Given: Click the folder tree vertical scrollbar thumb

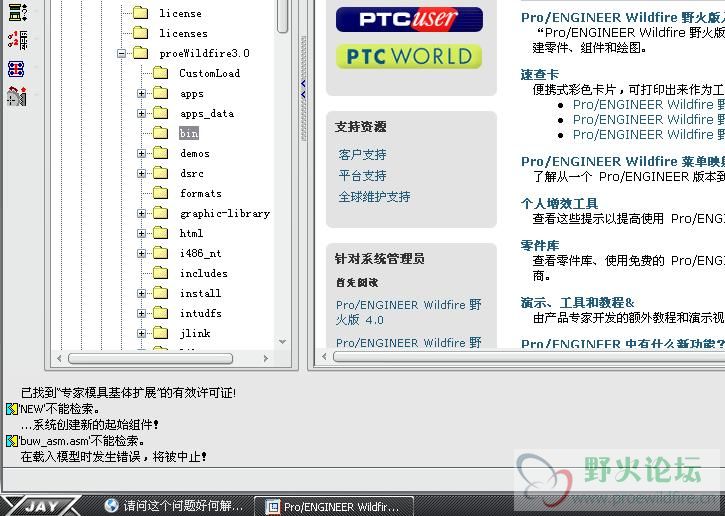Looking at the screenshot, I should point(283,15).
